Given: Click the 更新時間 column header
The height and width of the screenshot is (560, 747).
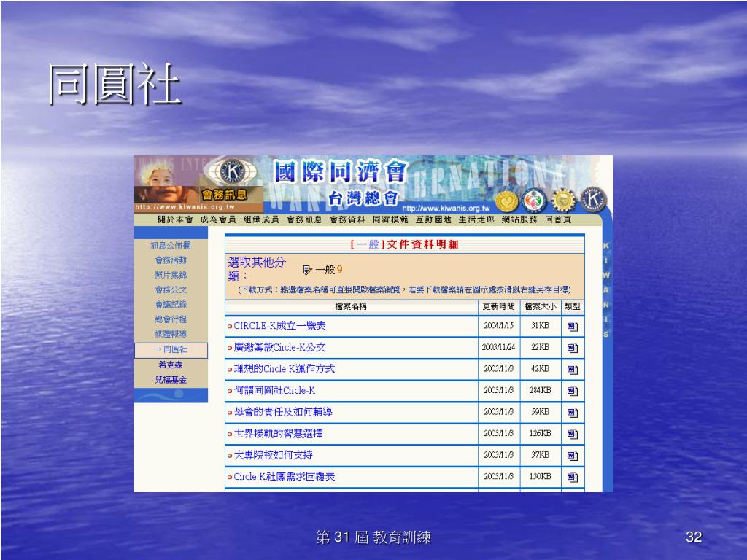Looking at the screenshot, I should point(499,306).
